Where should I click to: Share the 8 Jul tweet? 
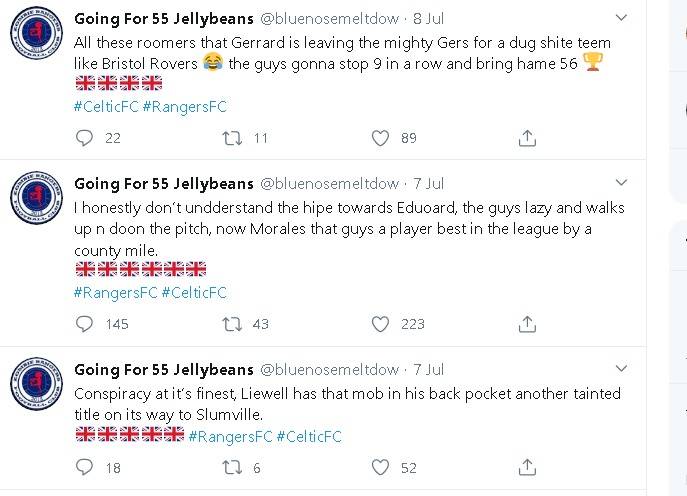tap(527, 139)
